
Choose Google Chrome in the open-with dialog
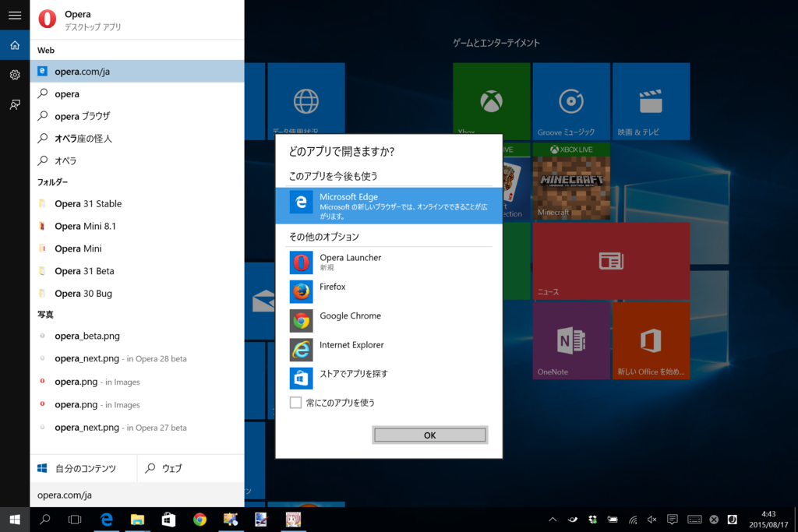tap(389, 320)
